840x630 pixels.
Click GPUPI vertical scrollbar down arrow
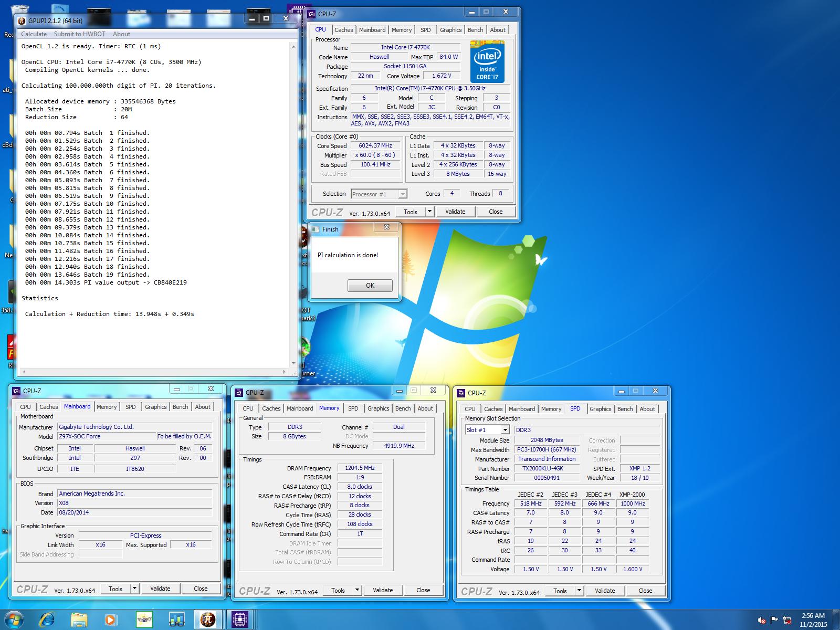[x=293, y=363]
